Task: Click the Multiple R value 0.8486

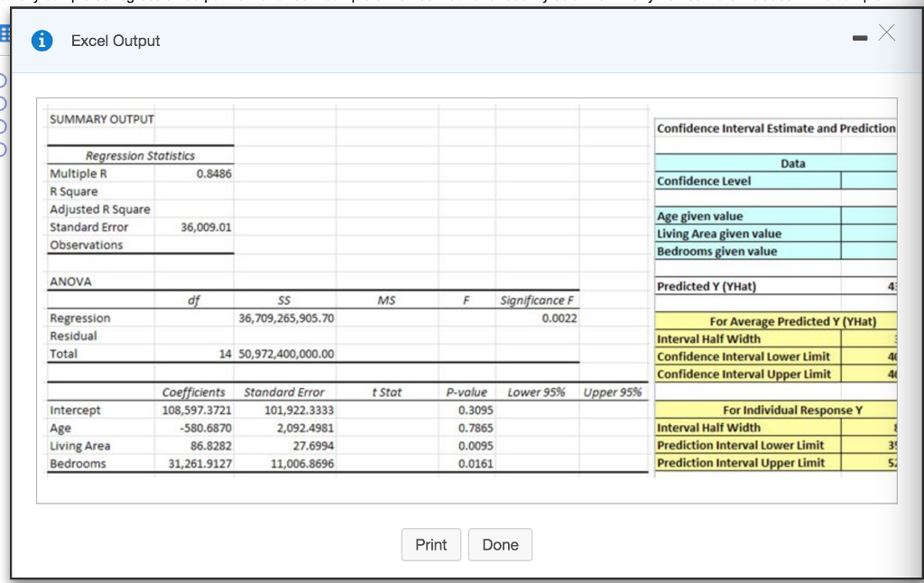Action: 214,173
